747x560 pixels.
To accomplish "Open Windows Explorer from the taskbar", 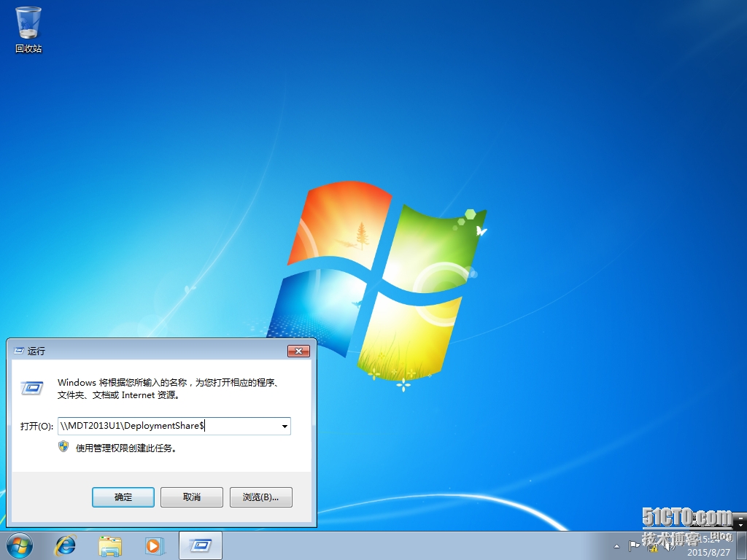I will coord(110,545).
